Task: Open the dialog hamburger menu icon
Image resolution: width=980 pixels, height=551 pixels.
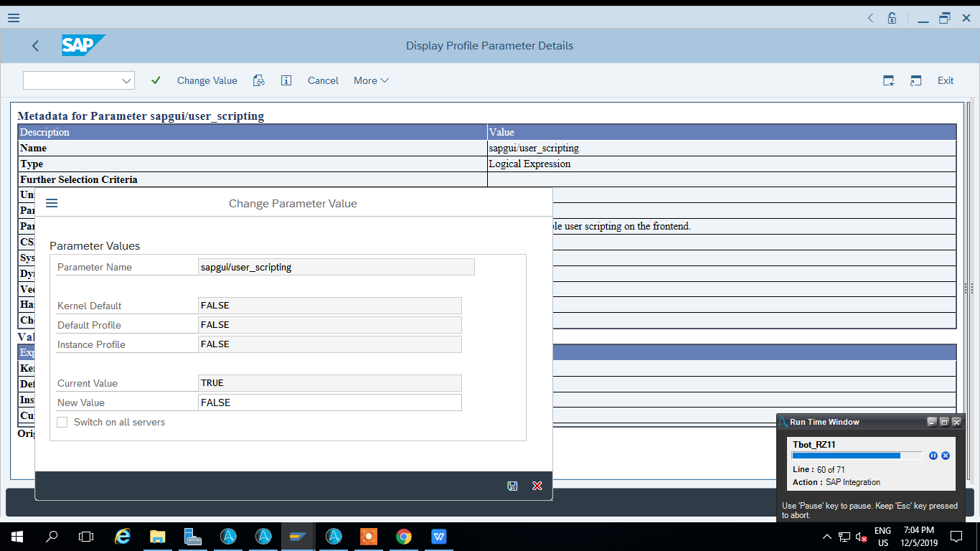Action: (x=52, y=203)
